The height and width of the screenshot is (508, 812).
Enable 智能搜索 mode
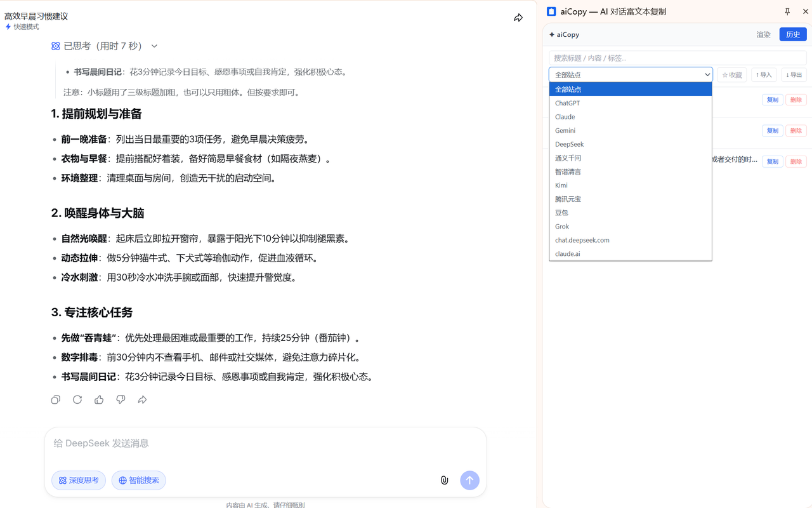(138, 480)
